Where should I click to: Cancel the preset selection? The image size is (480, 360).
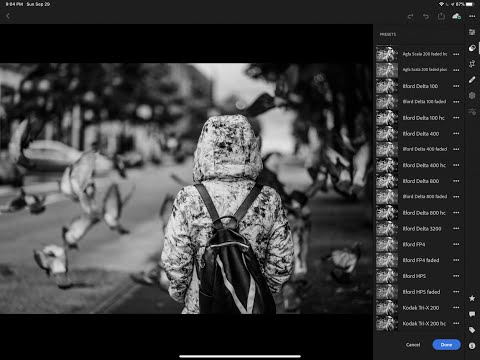(413, 345)
